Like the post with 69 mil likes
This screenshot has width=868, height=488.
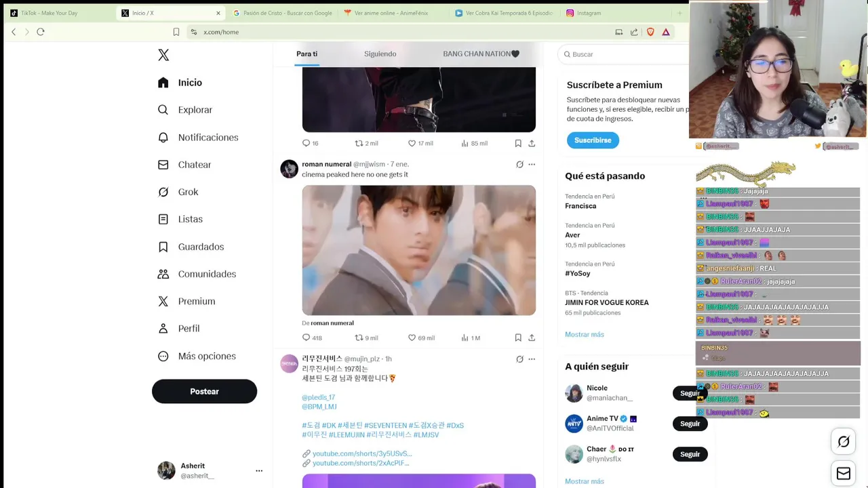(421, 338)
